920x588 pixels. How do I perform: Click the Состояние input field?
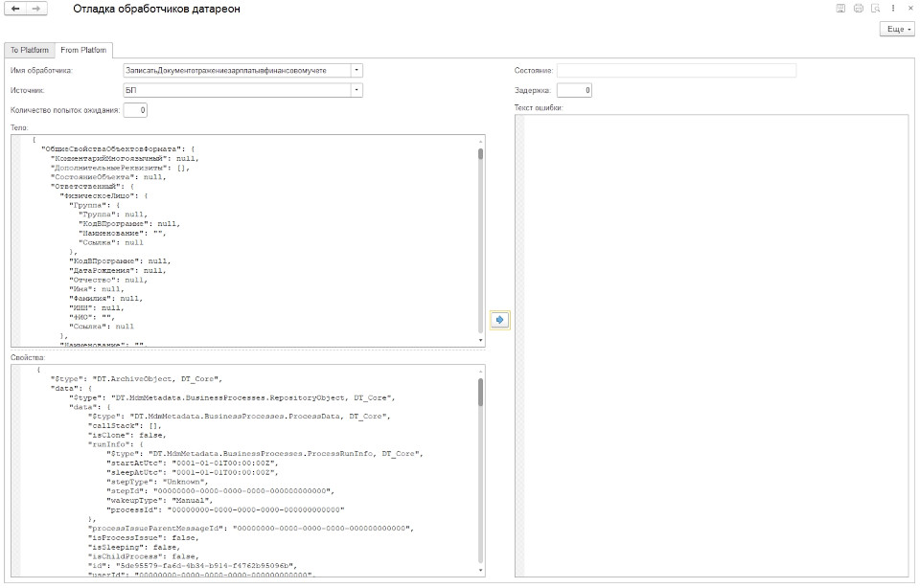[676, 70]
